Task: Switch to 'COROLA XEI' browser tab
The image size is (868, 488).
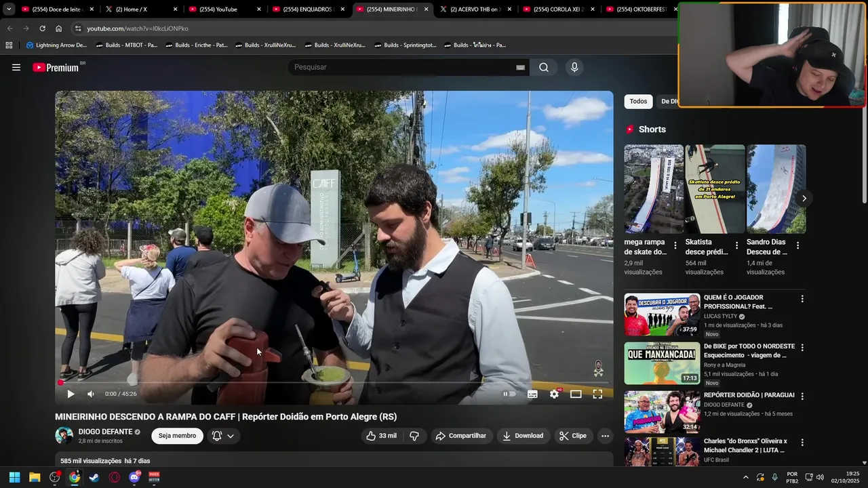Action: coord(559,9)
